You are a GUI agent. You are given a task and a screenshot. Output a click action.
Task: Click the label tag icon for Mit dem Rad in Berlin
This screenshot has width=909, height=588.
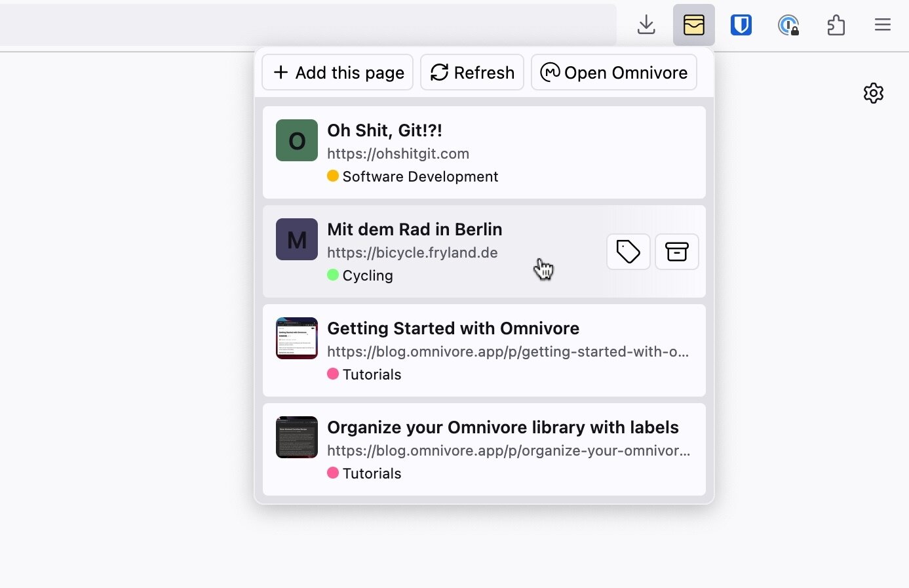(x=629, y=252)
